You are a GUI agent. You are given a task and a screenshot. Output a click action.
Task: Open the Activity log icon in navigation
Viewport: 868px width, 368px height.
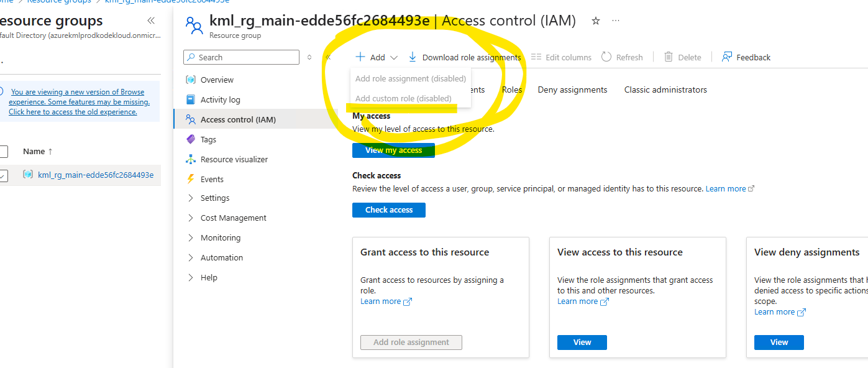[x=191, y=99]
